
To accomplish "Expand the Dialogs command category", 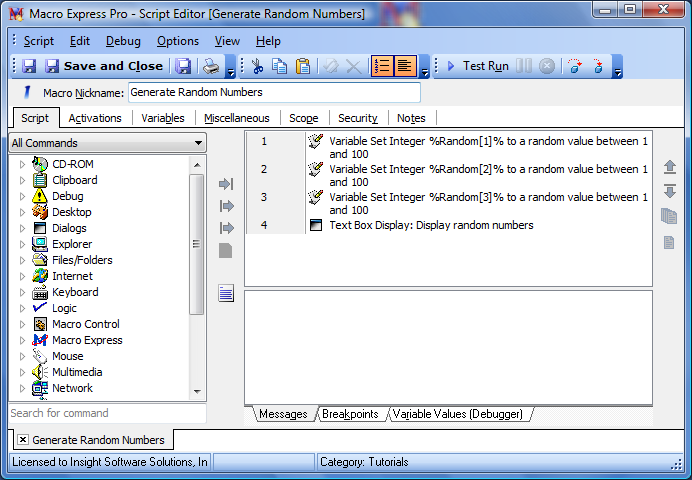I will pyautogui.click(x=22, y=228).
